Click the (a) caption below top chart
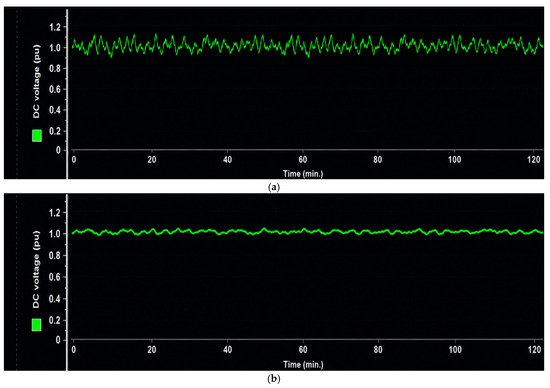The height and width of the screenshot is (388, 550). pos(274,187)
